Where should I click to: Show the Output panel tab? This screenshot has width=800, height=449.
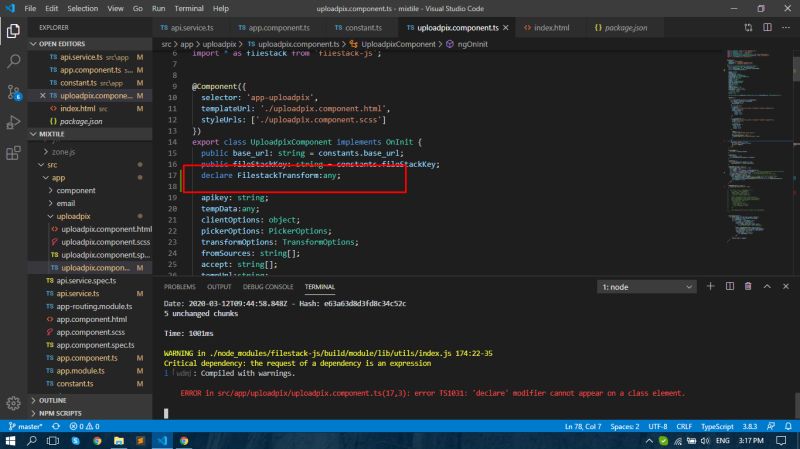(219, 287)
